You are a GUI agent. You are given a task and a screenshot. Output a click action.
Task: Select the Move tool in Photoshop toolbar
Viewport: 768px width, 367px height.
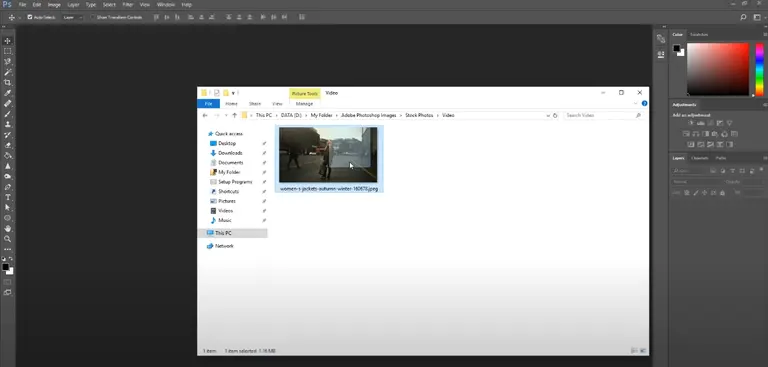[x=7, y=41]
